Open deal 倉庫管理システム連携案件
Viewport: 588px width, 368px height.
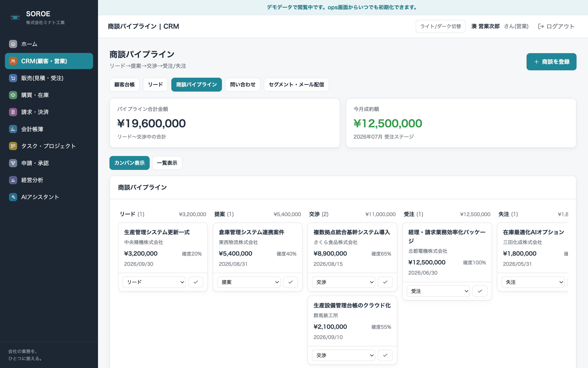[x=252, y=232]
